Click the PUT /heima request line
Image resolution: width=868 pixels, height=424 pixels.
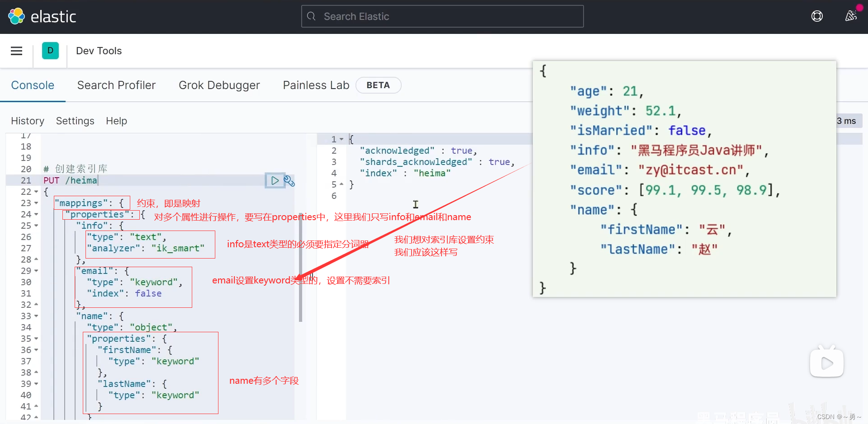[x=70, y=180]
